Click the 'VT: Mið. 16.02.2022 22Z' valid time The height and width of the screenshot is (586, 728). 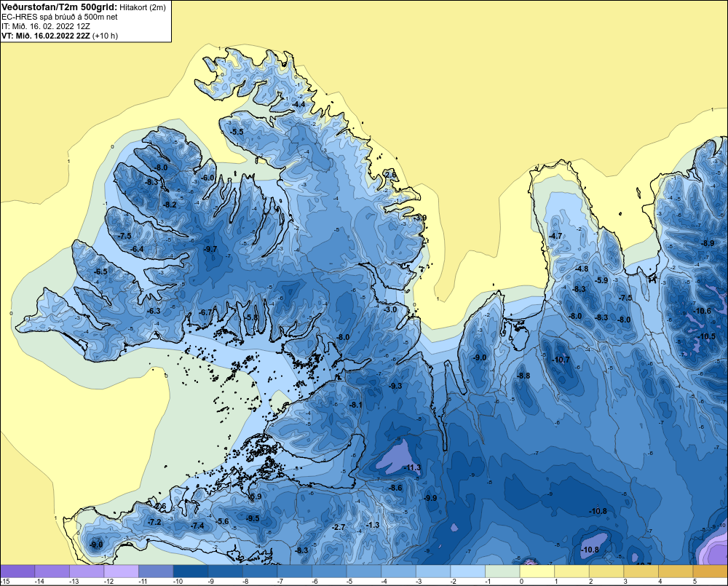46,36
